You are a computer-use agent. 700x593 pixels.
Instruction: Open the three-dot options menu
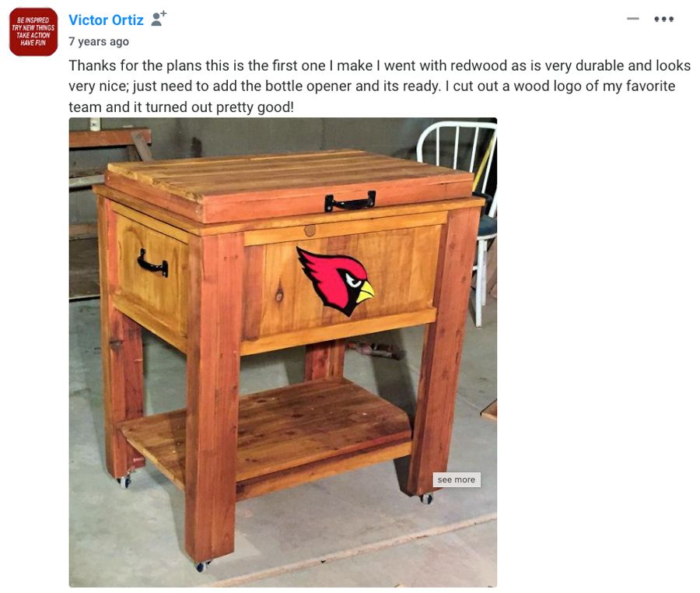pyautogui.click(x=664, y=19)
